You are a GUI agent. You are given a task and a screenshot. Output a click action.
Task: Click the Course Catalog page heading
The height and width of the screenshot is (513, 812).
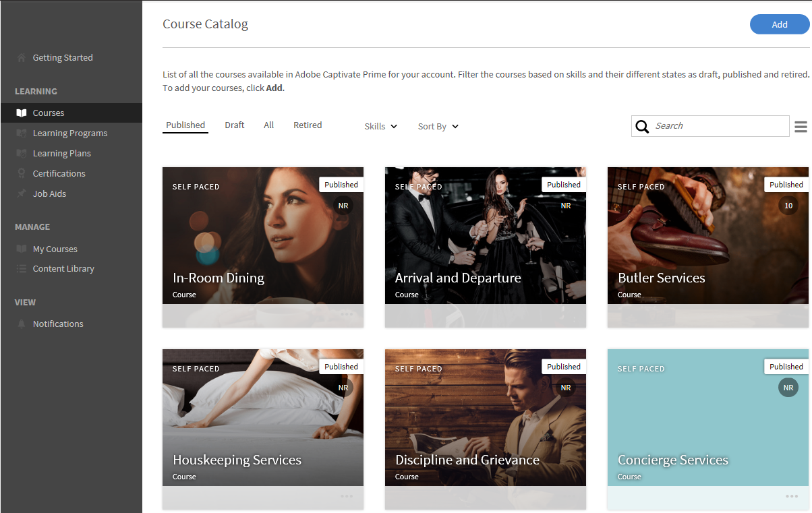(x=205, y=24)
